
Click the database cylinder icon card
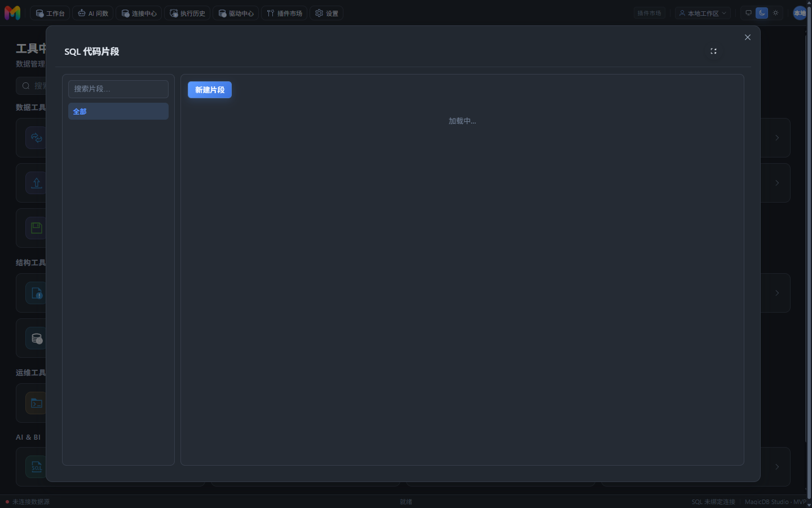[x=37, y=338]
